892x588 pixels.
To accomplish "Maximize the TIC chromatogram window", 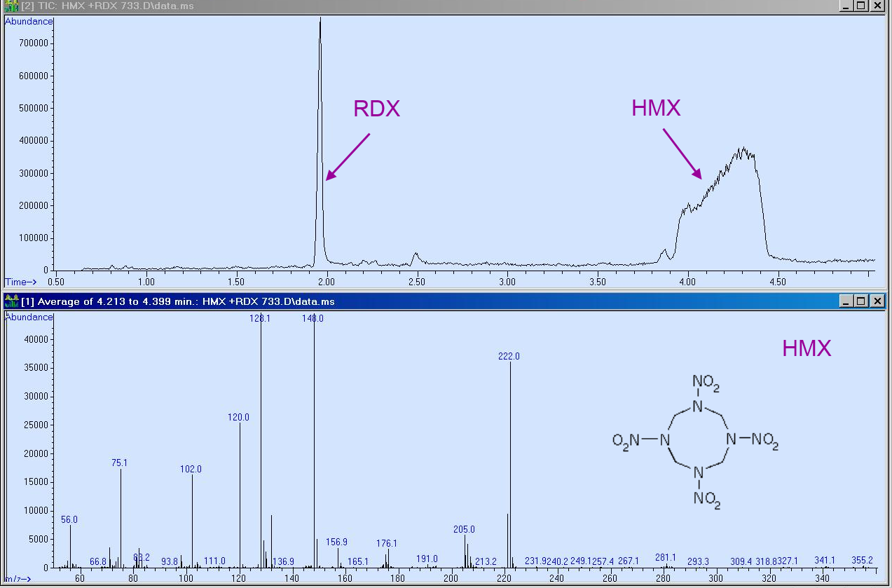I will point(861,6).
